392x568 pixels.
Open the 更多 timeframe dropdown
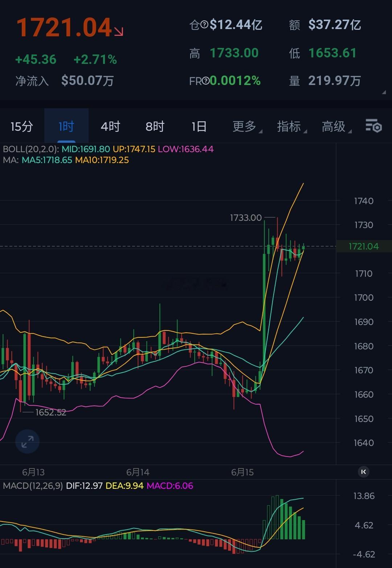pyautogui.click(x=247, y=126)
